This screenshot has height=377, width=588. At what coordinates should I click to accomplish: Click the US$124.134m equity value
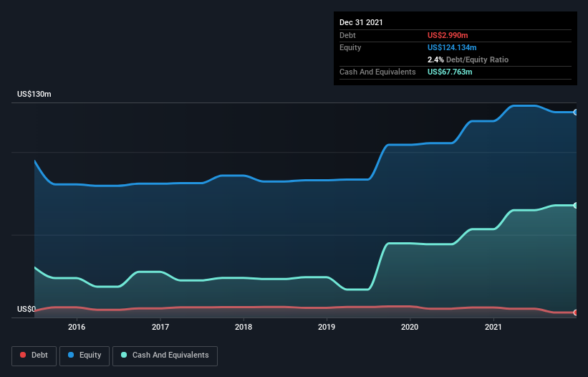point(452,47)
